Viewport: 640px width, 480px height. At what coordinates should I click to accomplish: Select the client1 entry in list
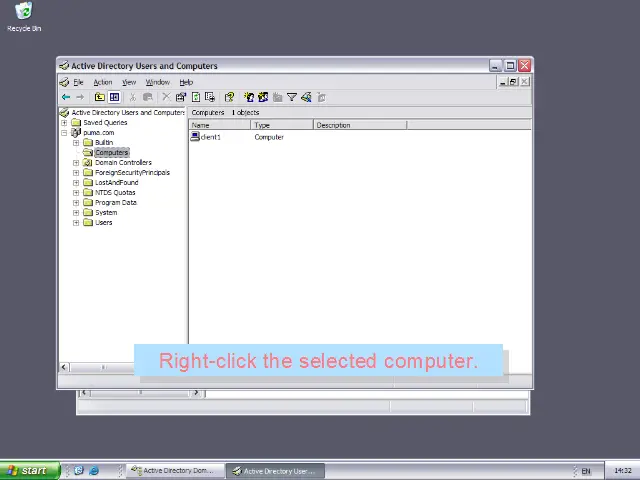[211, 137]
